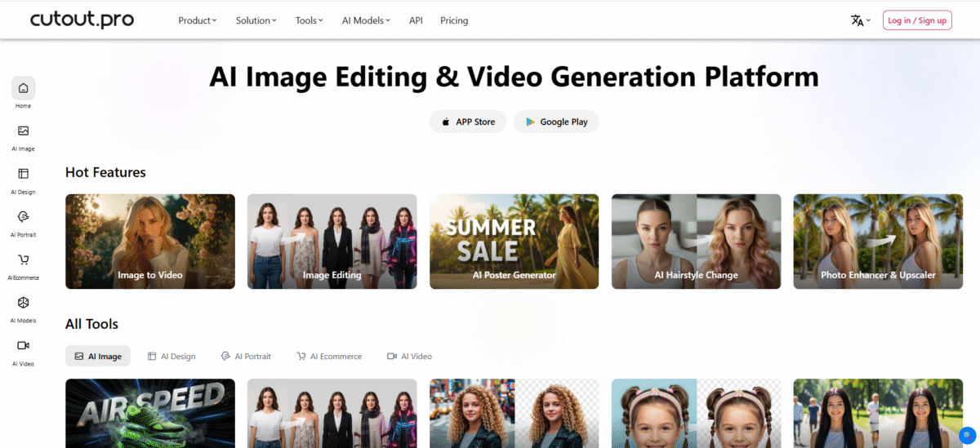Switch to the AI Portrait tab

point(246,357)
